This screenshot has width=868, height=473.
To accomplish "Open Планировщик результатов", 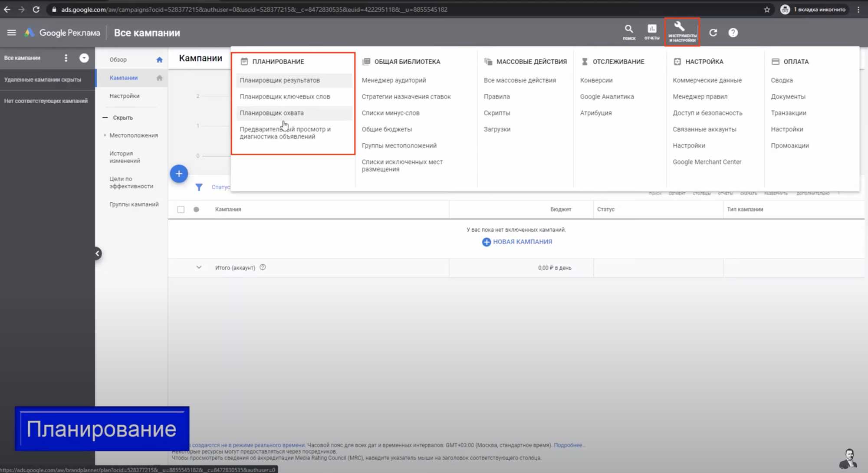I will pos(280,80).
